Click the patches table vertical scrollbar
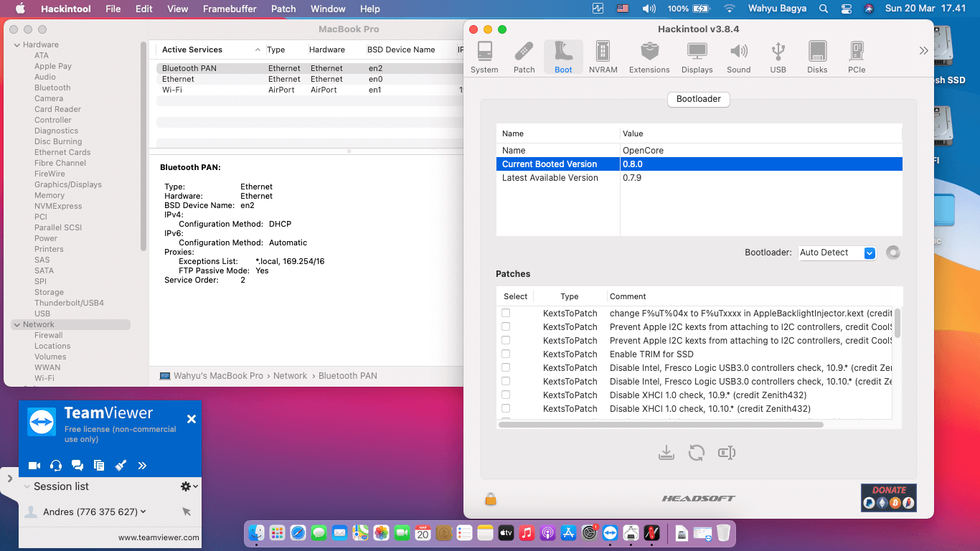This screenshot has width=980, height=551. pos(897,323)
